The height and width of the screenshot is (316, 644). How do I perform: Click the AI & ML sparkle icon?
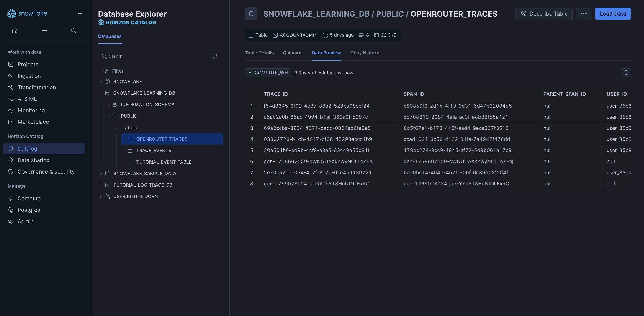pos(11,99)
